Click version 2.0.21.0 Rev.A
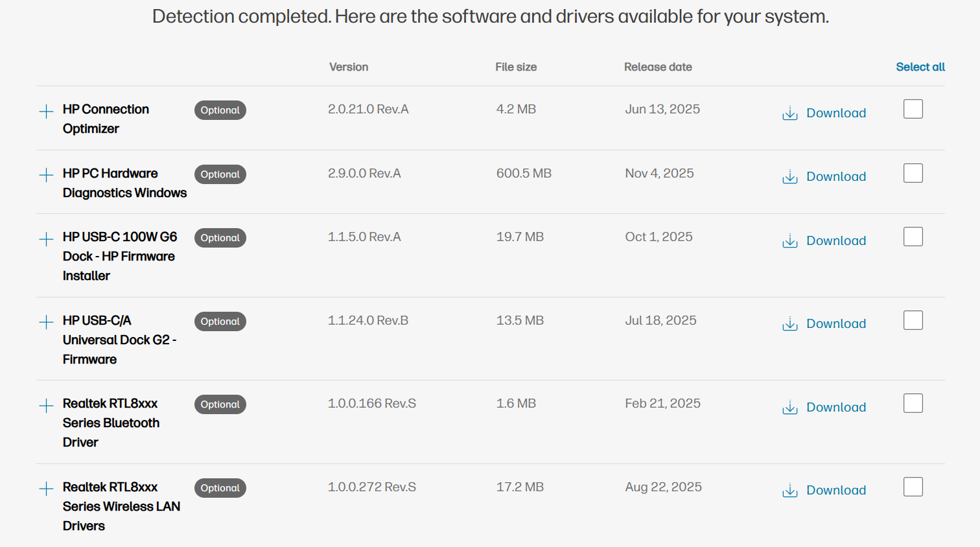 pyautogui.click(x=368, y=109)
